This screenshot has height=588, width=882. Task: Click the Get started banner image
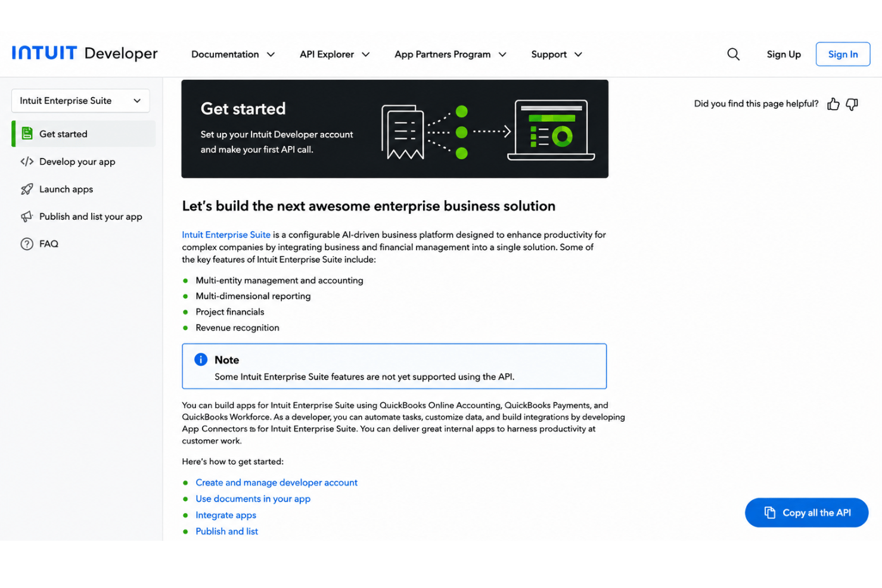395,129
